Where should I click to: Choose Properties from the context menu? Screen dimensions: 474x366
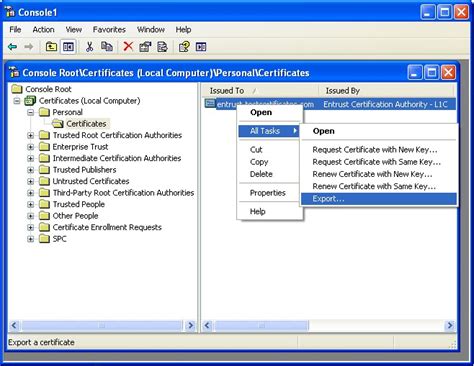tap(270, 193)
